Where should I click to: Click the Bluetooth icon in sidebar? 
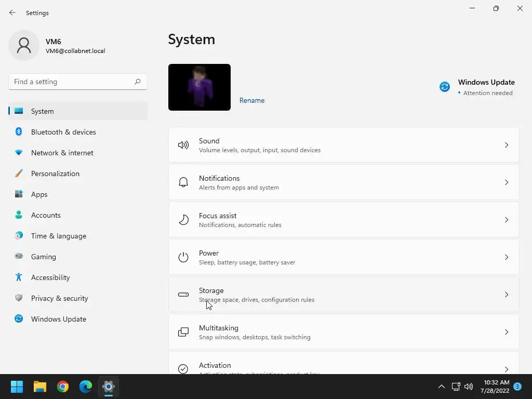pyautogui.click(x=19, y=131)
